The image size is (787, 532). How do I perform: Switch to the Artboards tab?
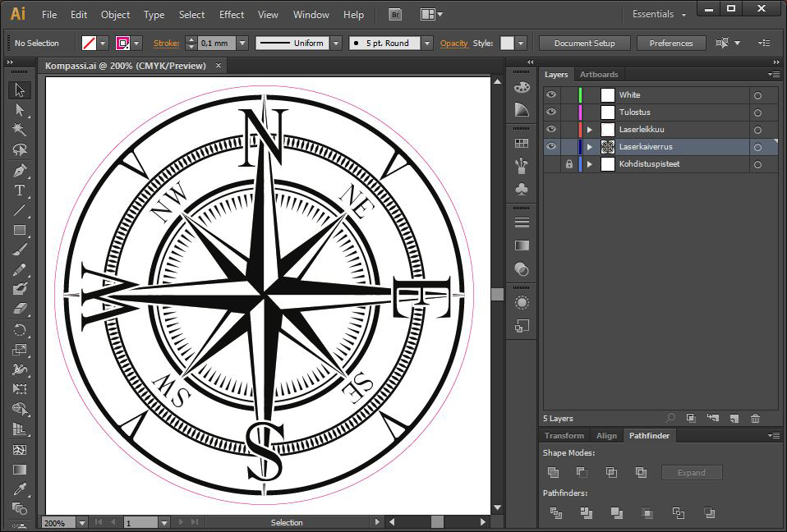598,74
